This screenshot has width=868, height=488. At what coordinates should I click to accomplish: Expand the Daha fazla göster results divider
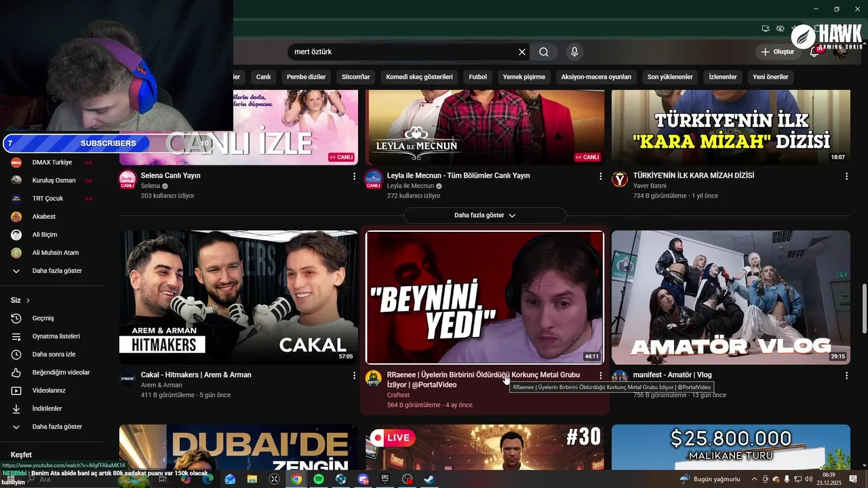click(x=485, y=216)
